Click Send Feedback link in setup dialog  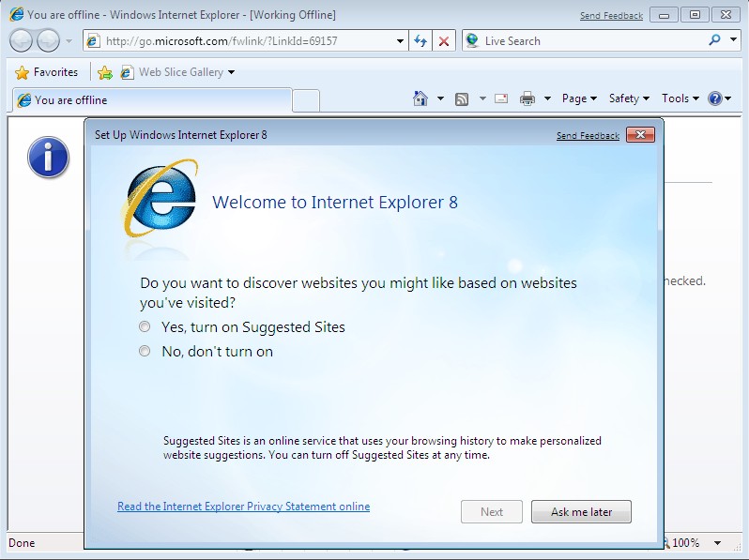(x=588, y=136)
